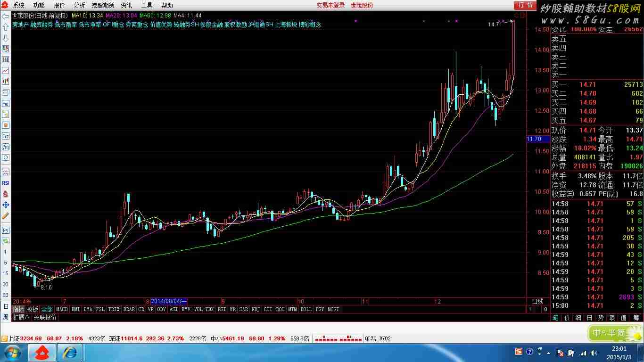The image size is (644, 362).
Task: Select the 全部 indicator tab
Action: [x=47, y=309]
